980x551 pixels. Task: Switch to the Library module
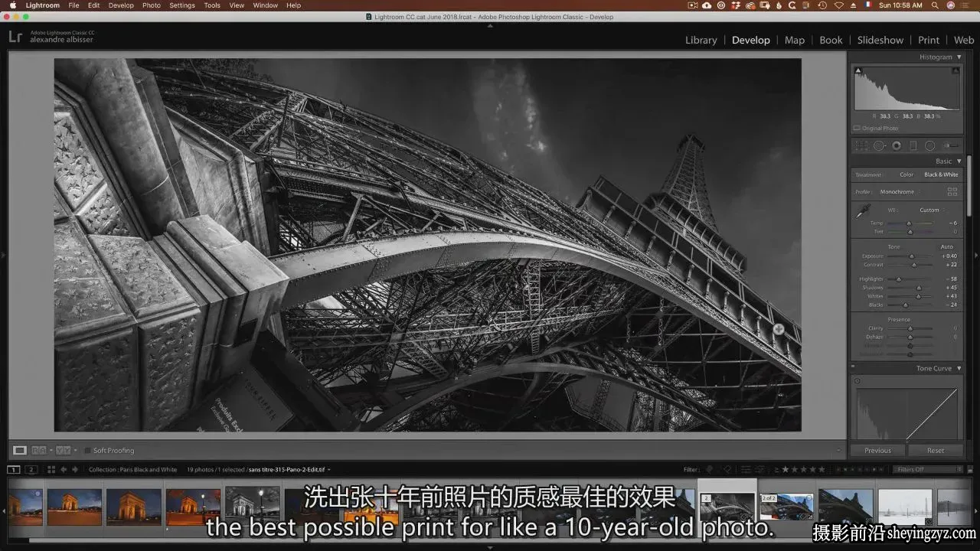[x=701, y=40]
